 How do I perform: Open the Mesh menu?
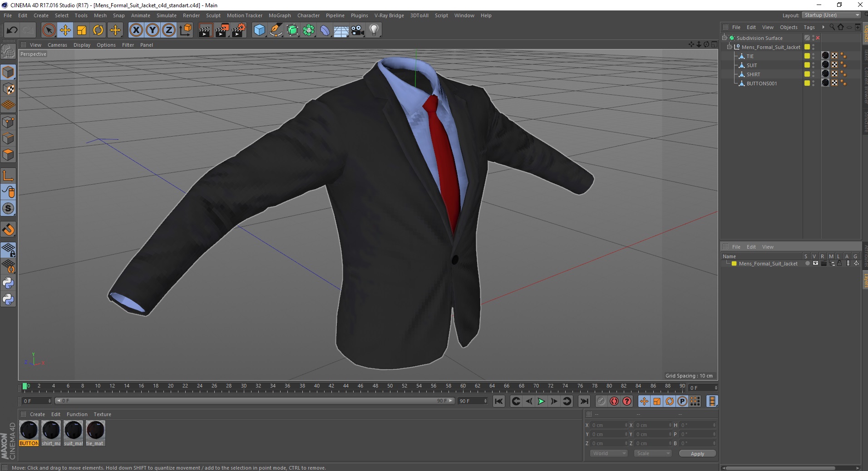pos(100,15)
